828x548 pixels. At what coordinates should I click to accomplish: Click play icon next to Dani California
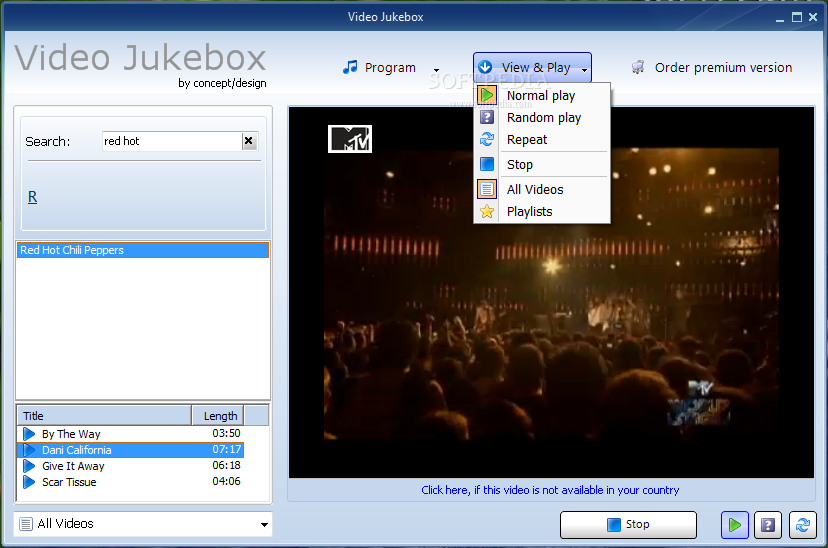coord(29,450)
